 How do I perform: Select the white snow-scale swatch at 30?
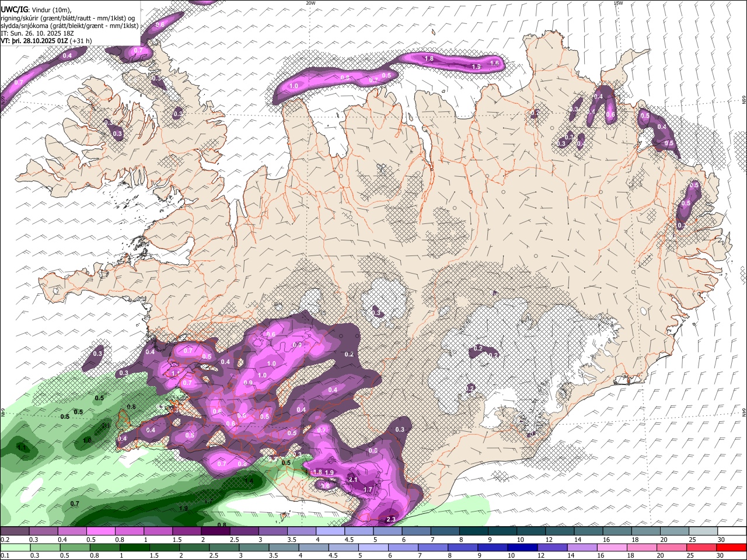click(x=731, y=531)
